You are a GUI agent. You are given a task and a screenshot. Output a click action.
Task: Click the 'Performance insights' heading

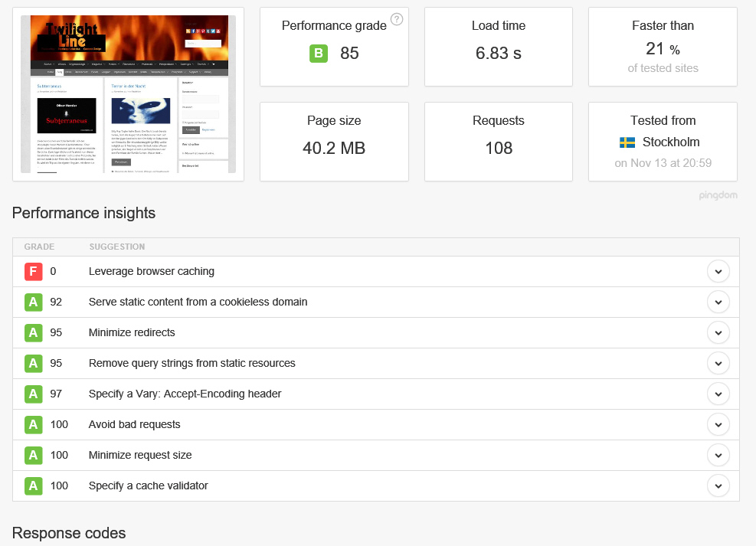pos(84,213)
